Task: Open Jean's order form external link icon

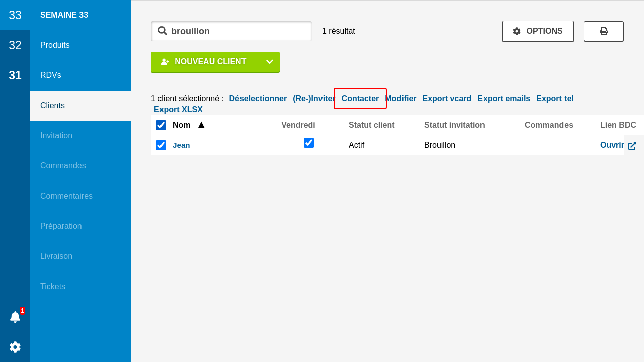Action: click(x=632, y=146)
